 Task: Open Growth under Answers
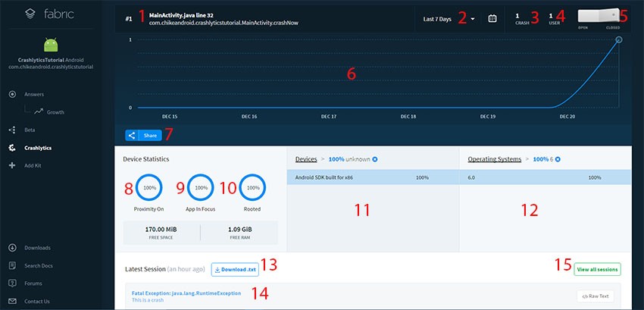55,112
